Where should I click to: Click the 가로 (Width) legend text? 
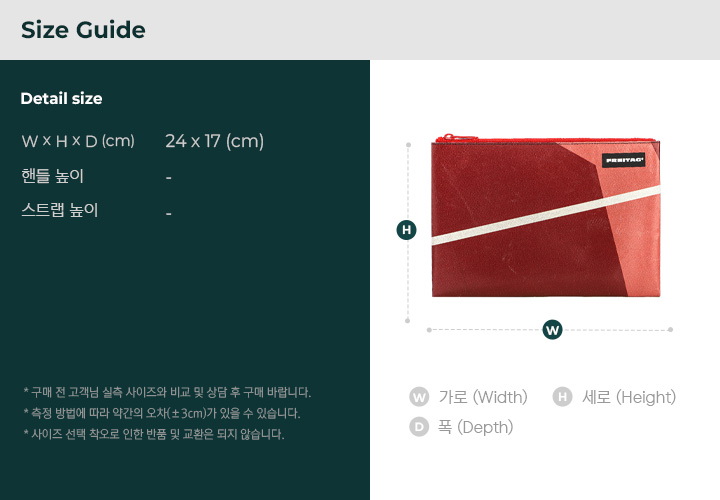pos(483,397)
